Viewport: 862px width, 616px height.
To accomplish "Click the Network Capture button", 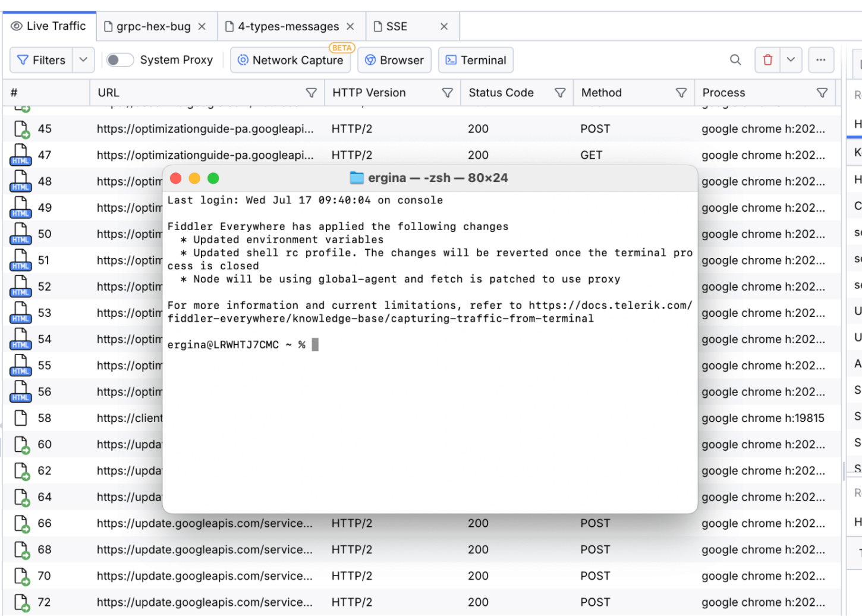I will coord(291,60).
